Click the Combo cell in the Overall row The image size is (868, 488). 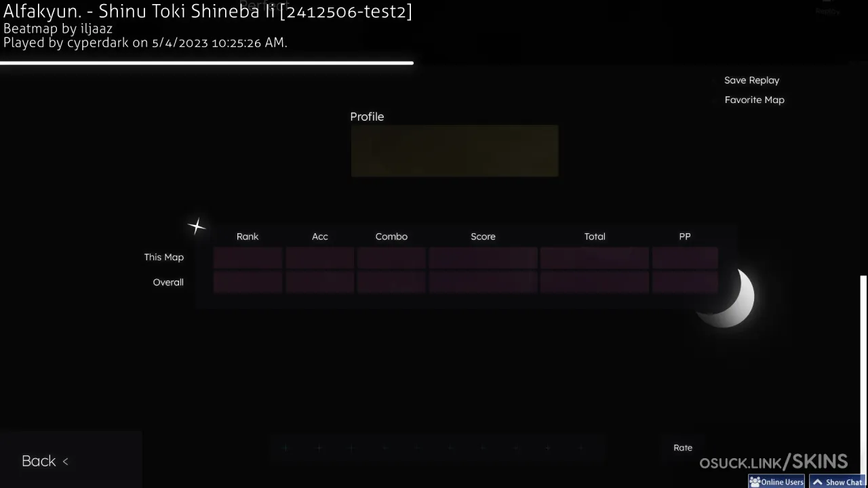click(391, 283)
